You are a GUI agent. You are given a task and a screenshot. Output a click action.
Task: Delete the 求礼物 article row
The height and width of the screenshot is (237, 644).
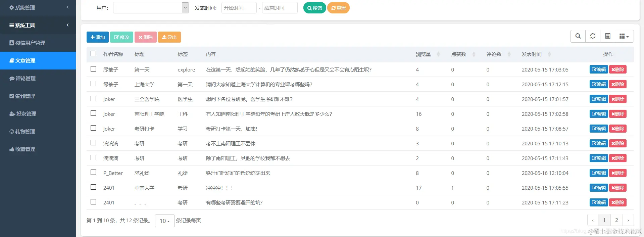click(618, 173)
